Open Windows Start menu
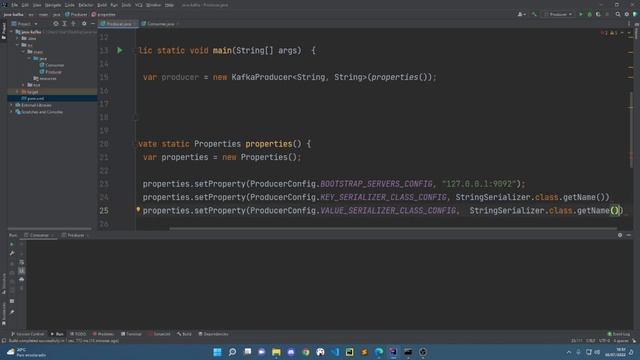This screenshot has width=640, height=360. pos(217,352)
